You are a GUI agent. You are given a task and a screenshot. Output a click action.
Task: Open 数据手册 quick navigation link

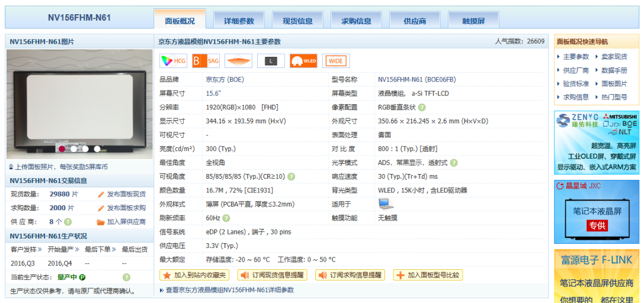[x=614, y=70]
